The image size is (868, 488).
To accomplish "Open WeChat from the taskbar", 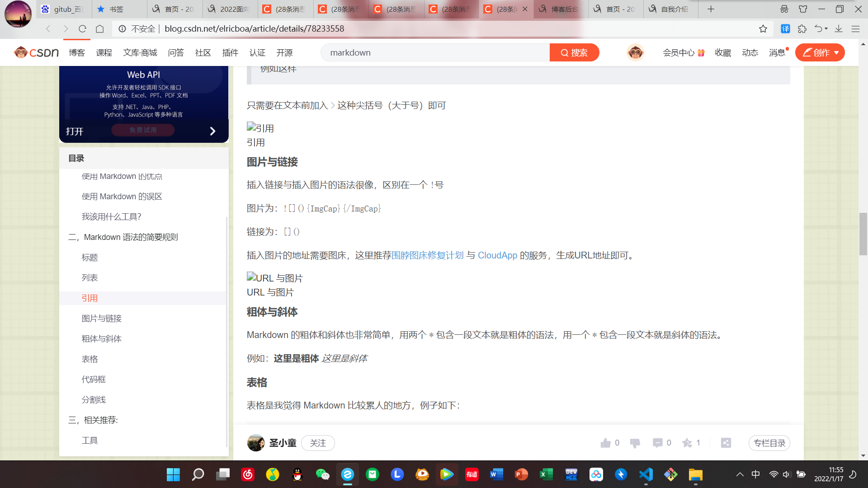I will tap(322, 474).
